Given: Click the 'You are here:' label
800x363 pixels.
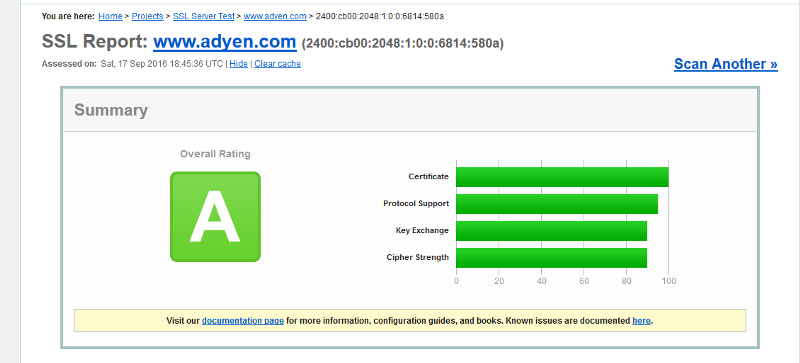Looking at the screenshot, I should click(68, 16).
